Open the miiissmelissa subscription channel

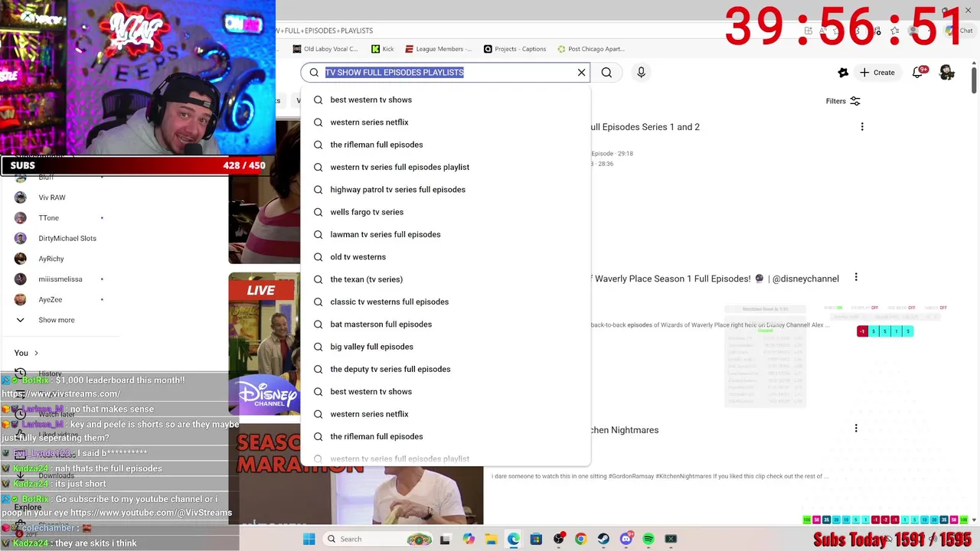(60, 279)
